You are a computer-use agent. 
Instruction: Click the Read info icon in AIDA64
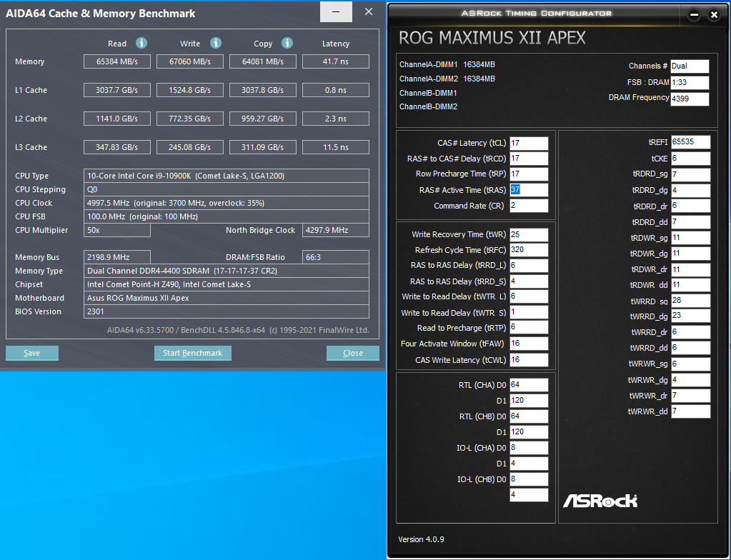(141, 44)
